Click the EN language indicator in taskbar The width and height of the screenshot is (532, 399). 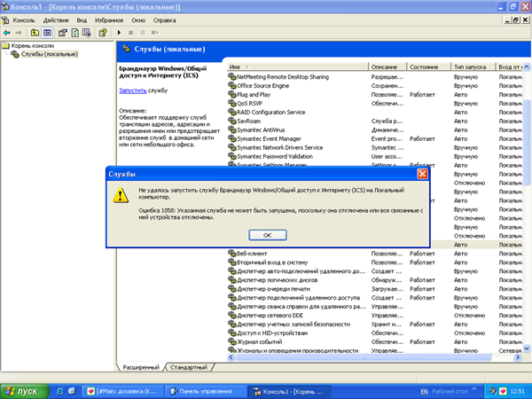(x=424, y=392)
